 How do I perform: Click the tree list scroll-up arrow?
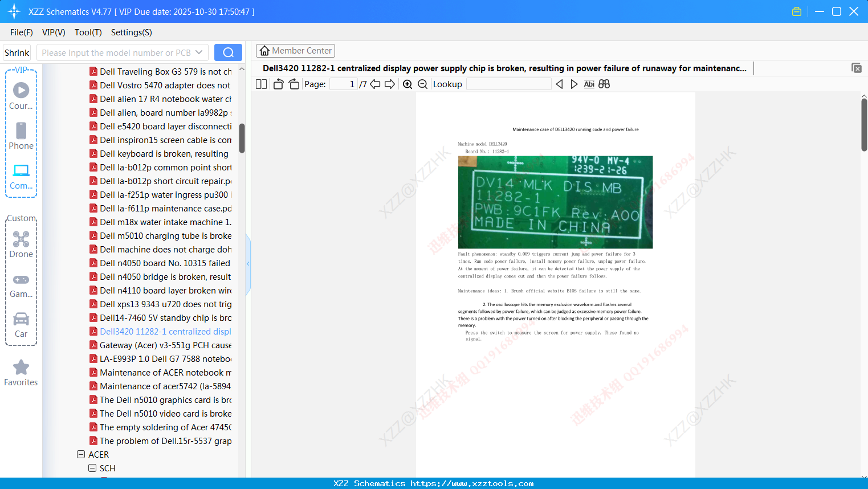[x=242, y=69]
